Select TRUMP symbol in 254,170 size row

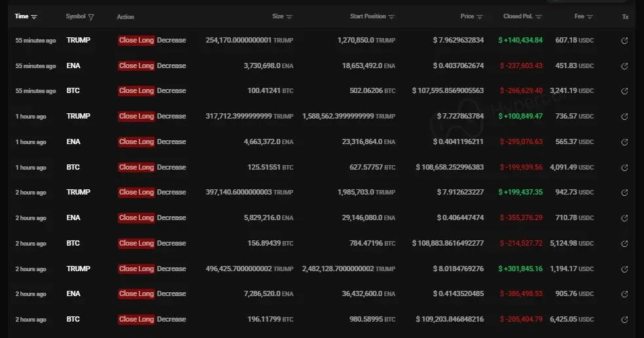[78, 41]
